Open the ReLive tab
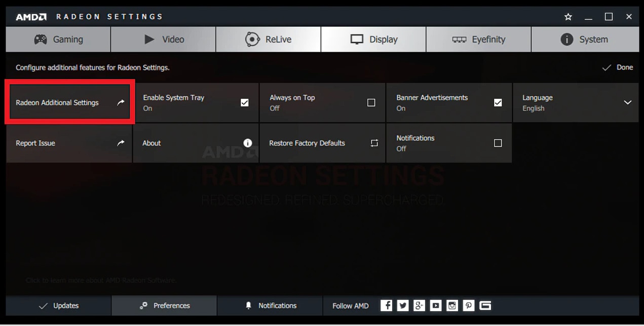This screenshot has width=644, height=326. coord(268,39)
